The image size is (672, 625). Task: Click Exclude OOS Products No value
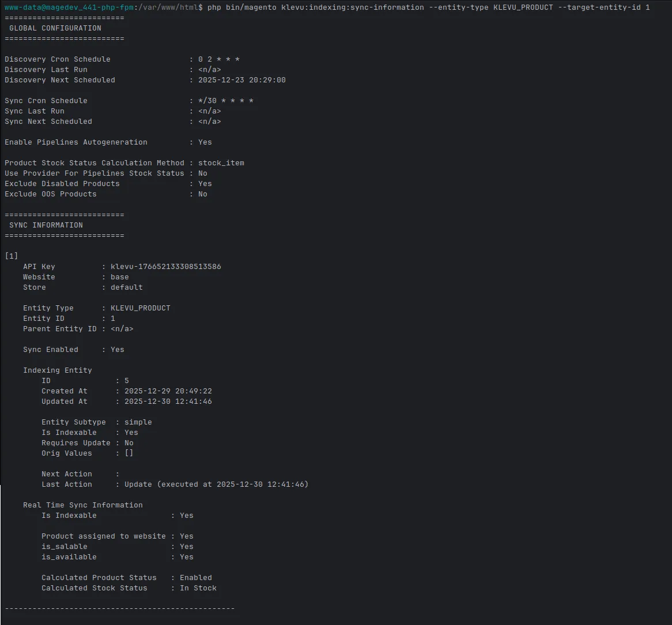[x=203, y=194]
